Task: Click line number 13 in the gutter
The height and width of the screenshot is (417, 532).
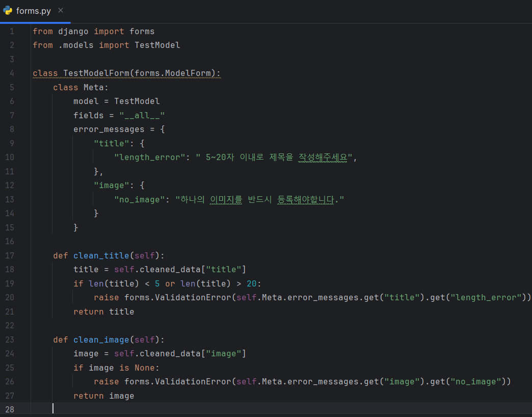Action: click(10, 199)
